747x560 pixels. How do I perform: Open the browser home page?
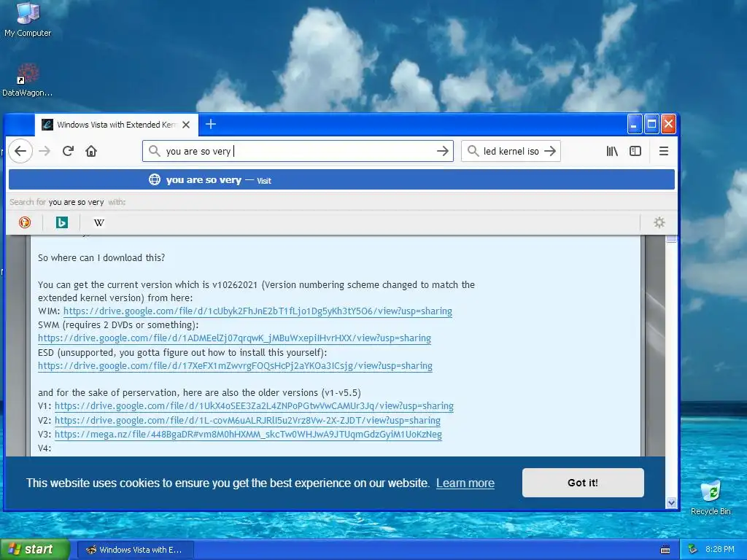[x=91, y=152]
